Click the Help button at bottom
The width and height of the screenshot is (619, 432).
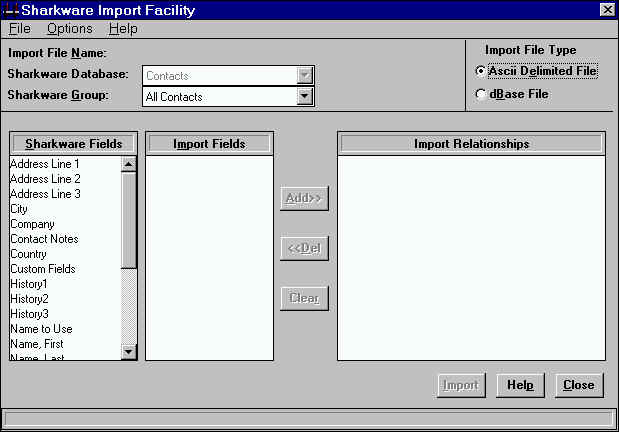[x=520, y=385]
